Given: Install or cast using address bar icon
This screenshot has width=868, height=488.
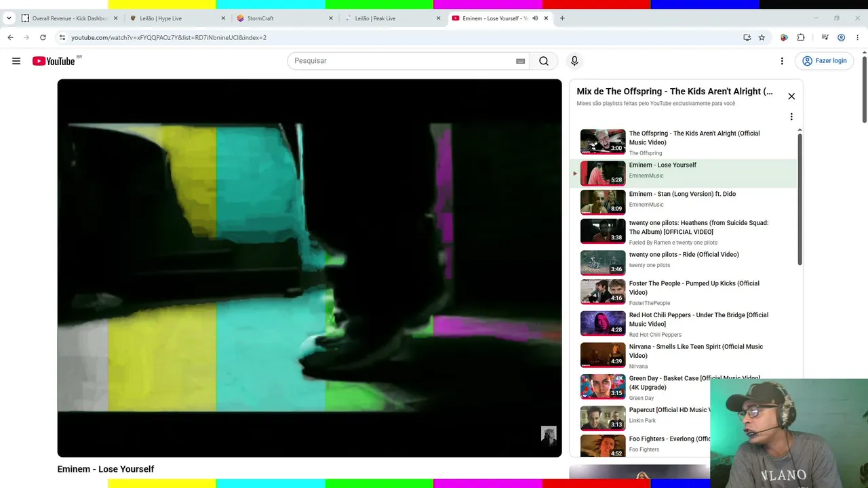Looking at the screenshot, I should [747, 37].
